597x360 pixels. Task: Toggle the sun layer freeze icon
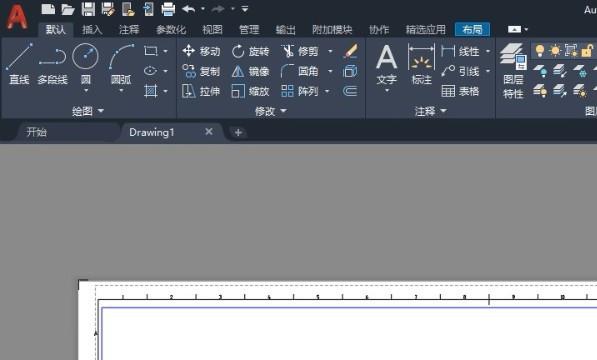point(555,50)
